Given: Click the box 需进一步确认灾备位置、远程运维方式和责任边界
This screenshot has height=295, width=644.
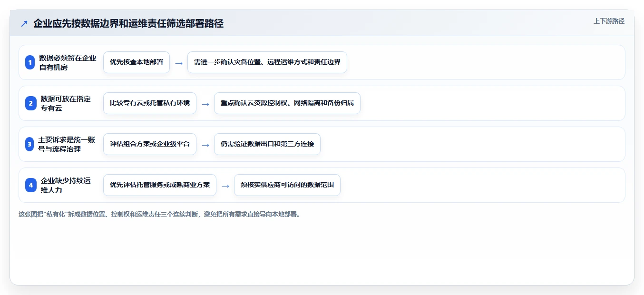Looking at the screenshot, I should [267, 62].
